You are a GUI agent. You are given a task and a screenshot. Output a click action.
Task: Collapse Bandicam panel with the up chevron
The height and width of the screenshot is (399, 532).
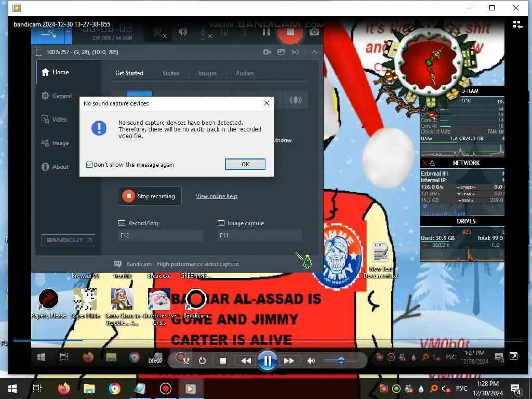(314, 52)
